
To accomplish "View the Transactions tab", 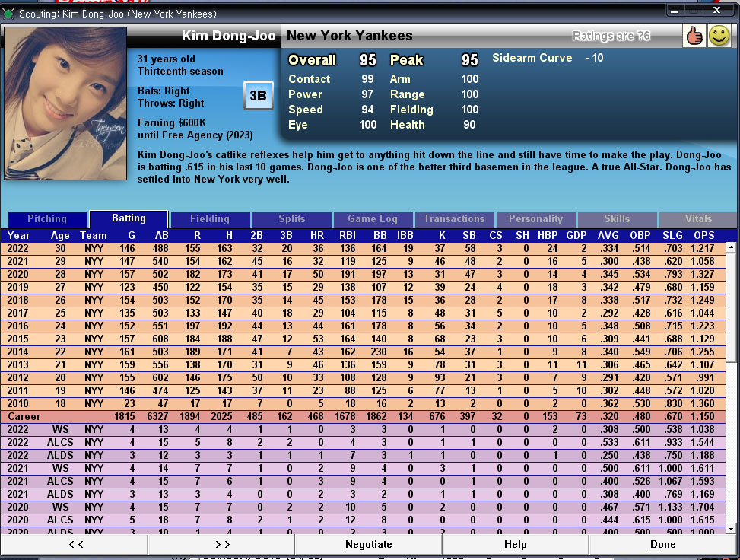I will (454, 219).
